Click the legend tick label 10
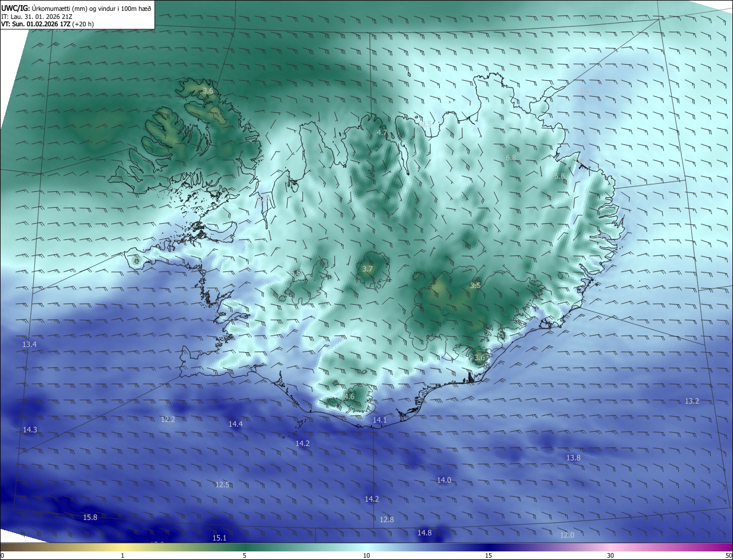The width and height of the screenshot is (733, 560). [366, 555]
